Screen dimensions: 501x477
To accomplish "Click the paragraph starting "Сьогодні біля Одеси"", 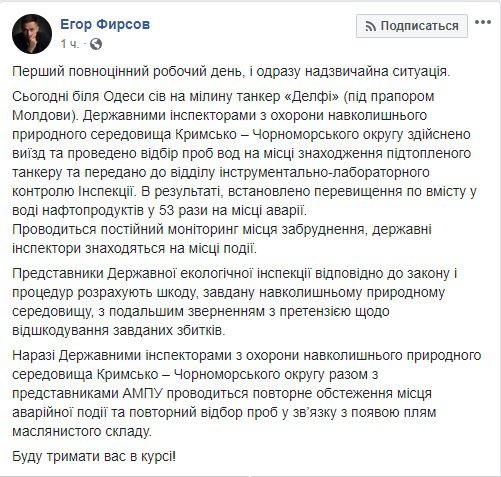I will pyautogui.click(x=244, y=154).
